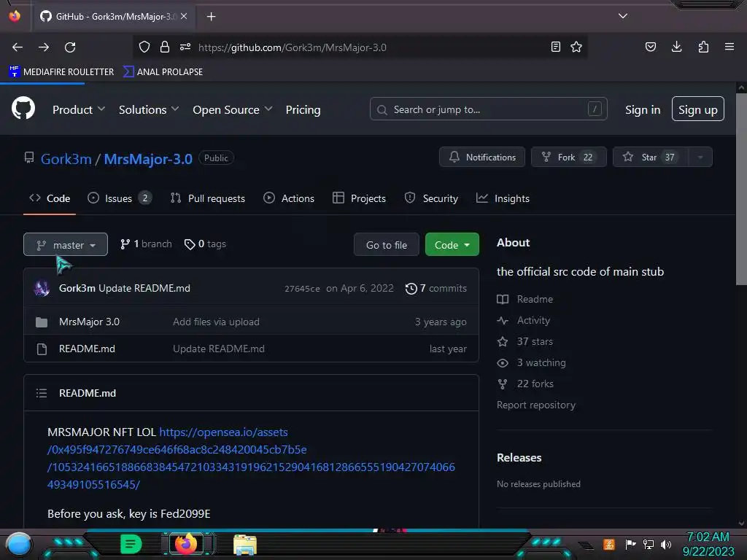The height and width of the screenshot is (560, 747).
Task: Open the tracking protection shield icon
Action: (x=144, y=47)
